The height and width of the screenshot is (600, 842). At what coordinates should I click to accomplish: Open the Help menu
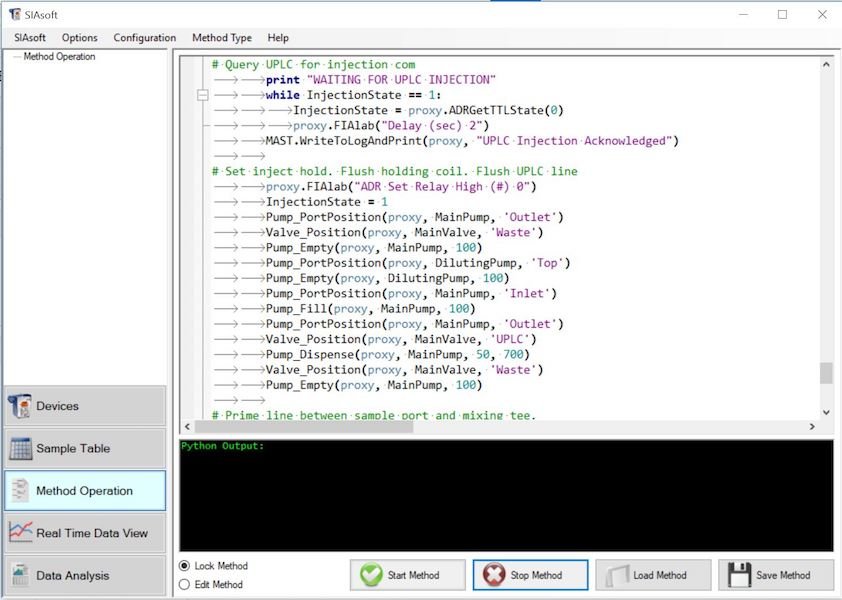pos(278,38)
